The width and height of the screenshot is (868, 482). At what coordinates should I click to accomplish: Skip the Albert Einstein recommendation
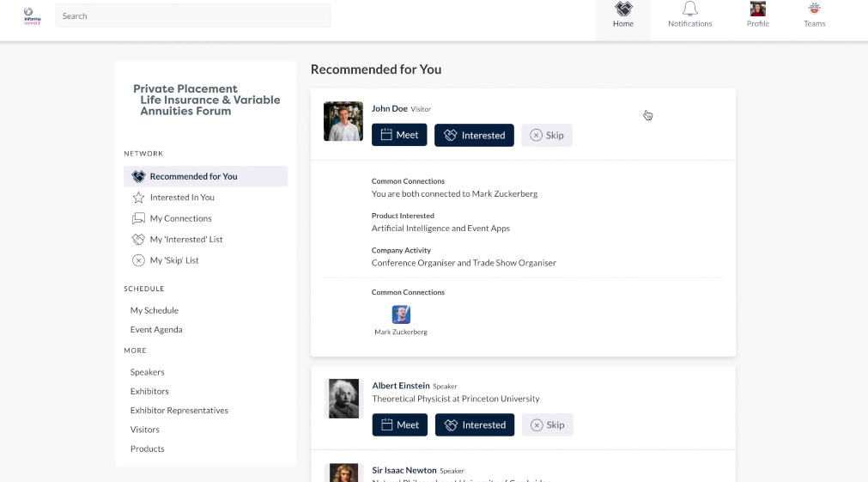[x=548, y=424]
